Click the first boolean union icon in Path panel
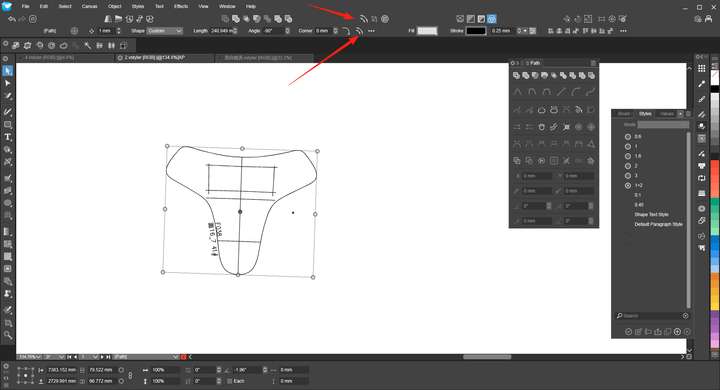The image size is (720, 390). click(x=516, y=75)
